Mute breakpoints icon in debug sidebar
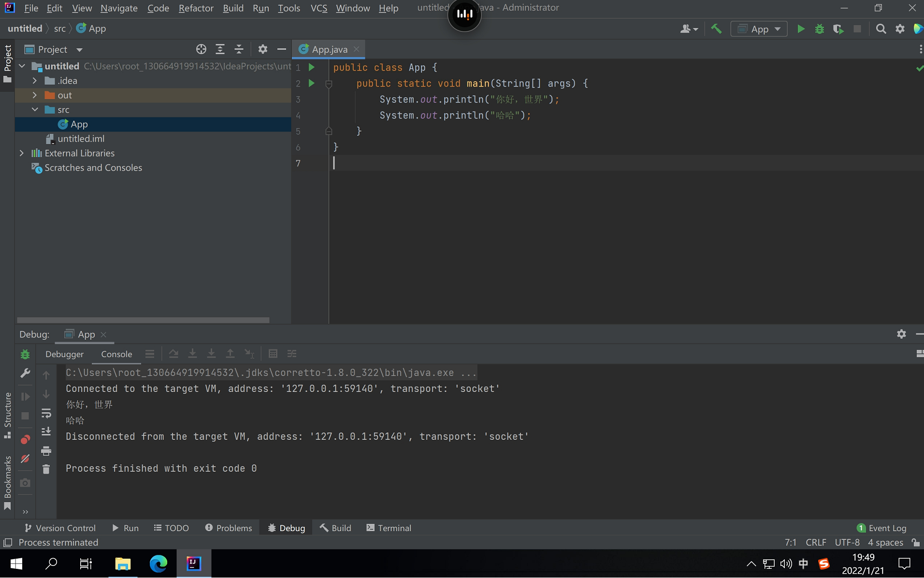 pos(25,458)
